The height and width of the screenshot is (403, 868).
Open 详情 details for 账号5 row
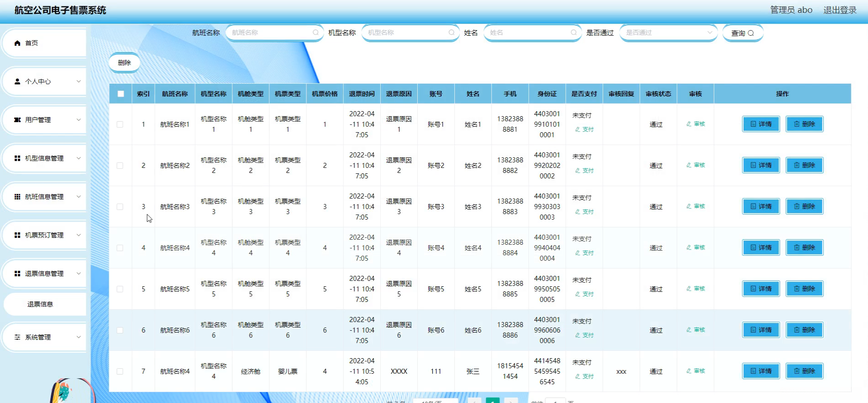click(x=761, y=289)
